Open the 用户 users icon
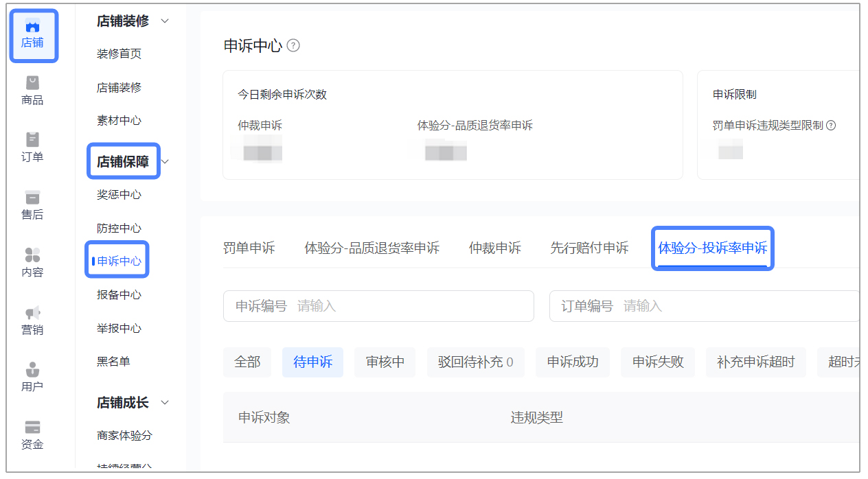The width and height of the screenshot is (868, 479). [32, 369]
